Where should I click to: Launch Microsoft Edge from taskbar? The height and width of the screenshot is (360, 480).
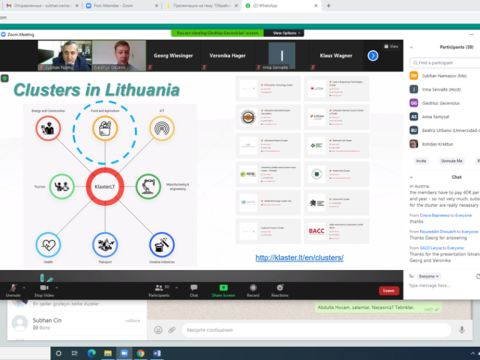[91, 353]
